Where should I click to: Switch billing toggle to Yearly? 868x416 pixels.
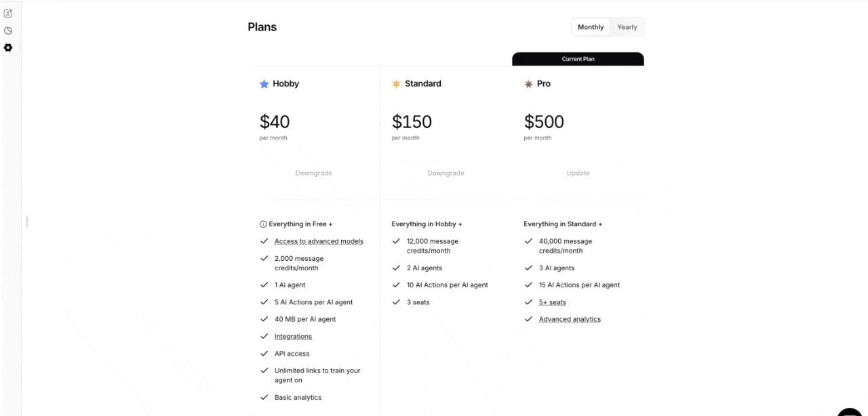[x=627, y=27]
